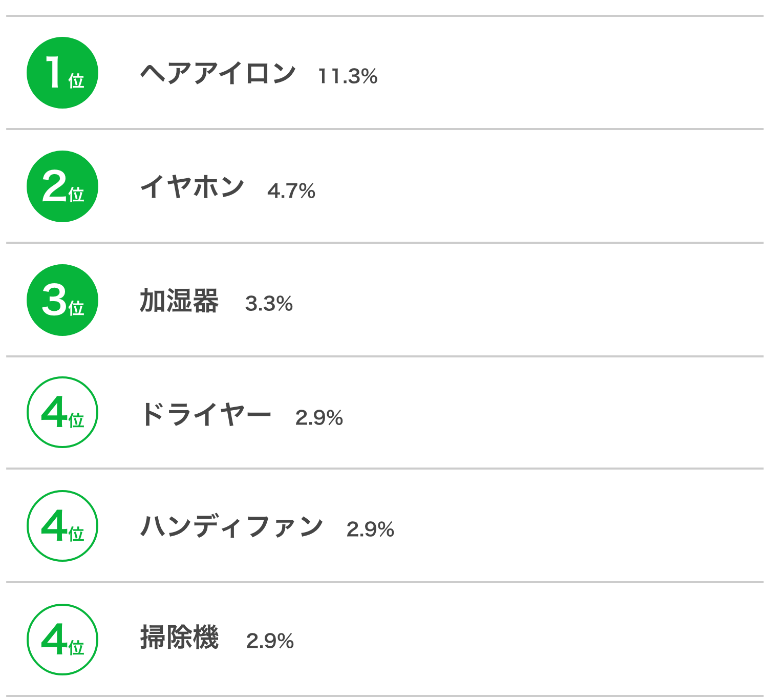The width and height of the screenshot is (769, 700).
Task: Select the 4位 badge beside ハンディファン
Action: [x=62, y=526]
